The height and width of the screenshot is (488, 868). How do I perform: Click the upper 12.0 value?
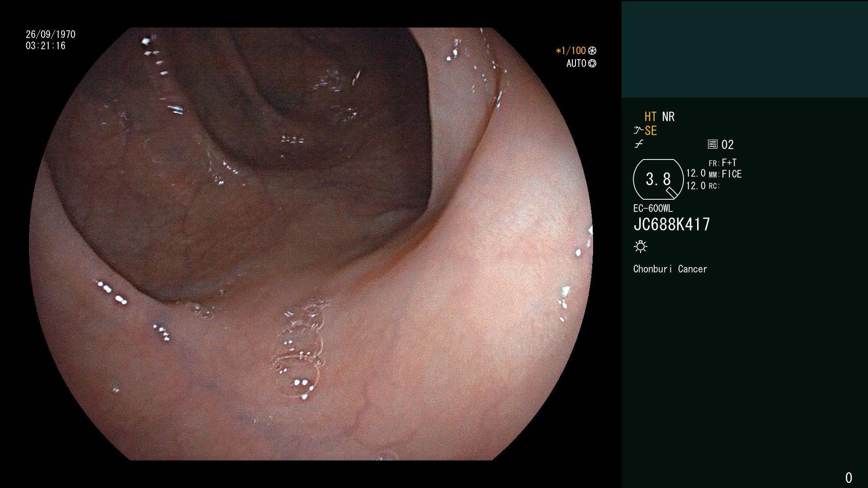coord(696,174)
